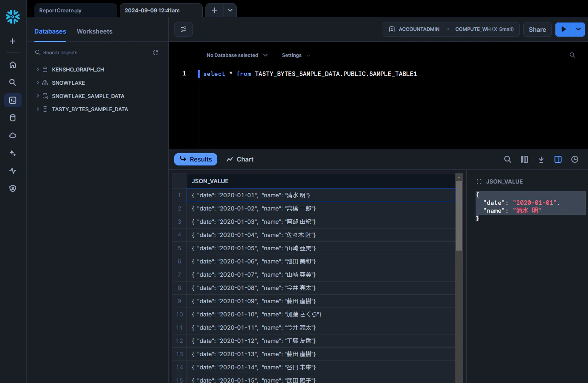
Task: Click search magnifier in the query editor
Action: coord(572,55)
